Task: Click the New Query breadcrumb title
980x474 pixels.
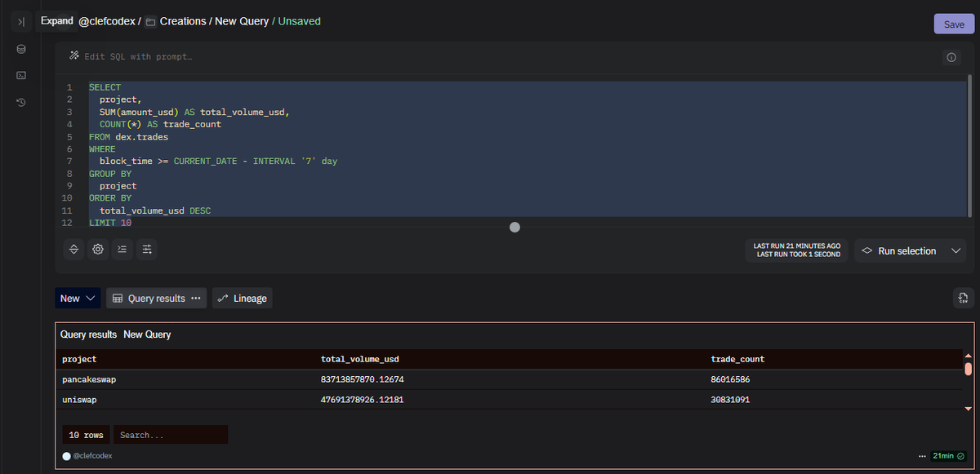Action: [x=242, y=21]
